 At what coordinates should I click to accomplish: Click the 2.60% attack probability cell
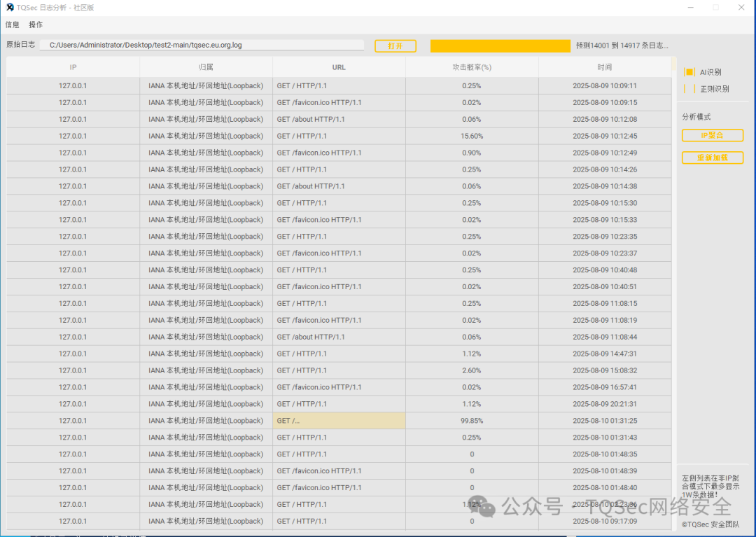[x=472, y=370]
